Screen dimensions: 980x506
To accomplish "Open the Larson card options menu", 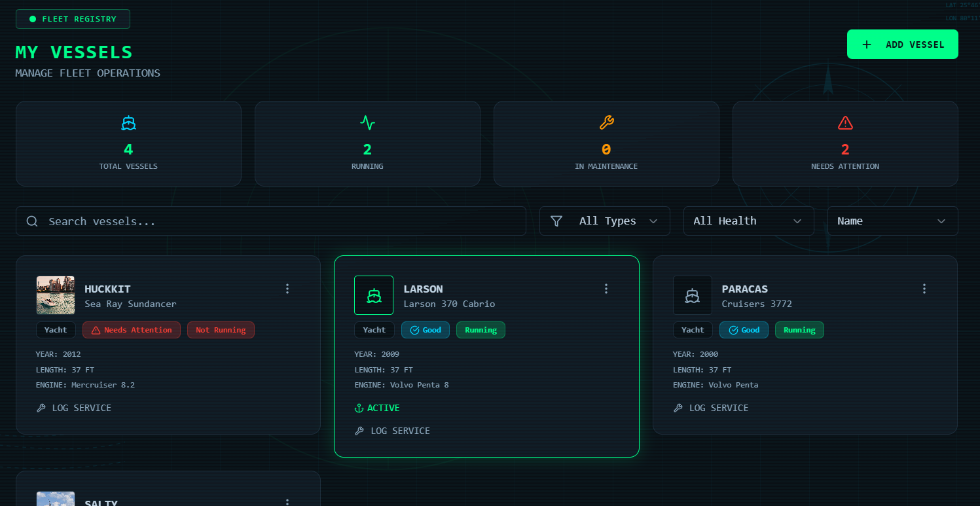I will (606, 289).
